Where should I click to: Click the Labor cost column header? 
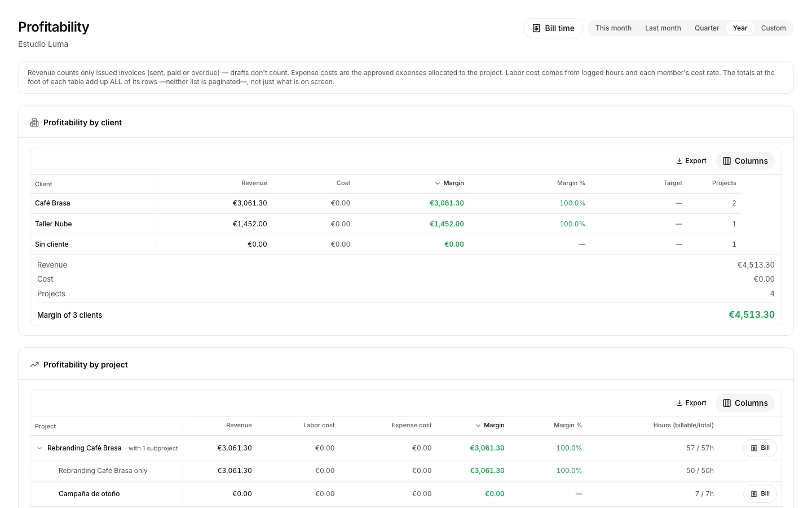319,425
